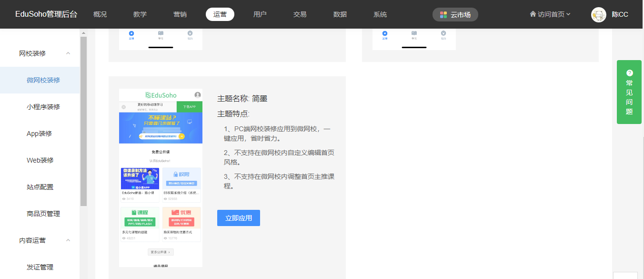Click the home icon beside 访问首页
The width and height of the screenshot is (644, 279).
pos(533,14)
